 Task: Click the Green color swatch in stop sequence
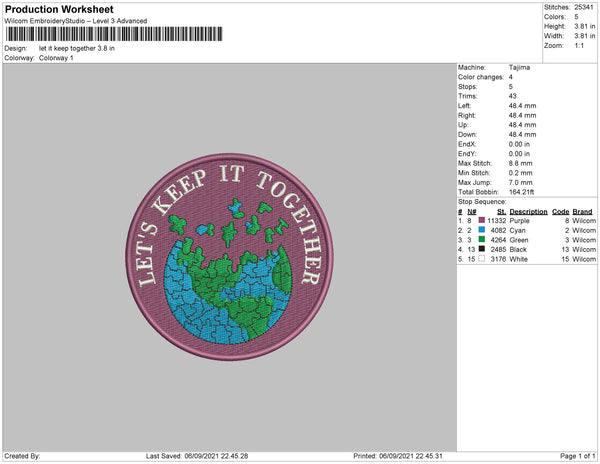coord(482,239)
